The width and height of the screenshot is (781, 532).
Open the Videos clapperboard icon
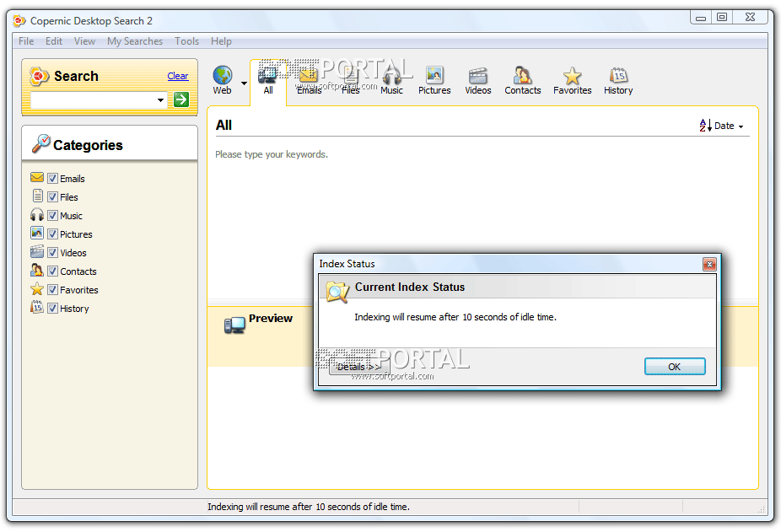click(x=477, y=76)
